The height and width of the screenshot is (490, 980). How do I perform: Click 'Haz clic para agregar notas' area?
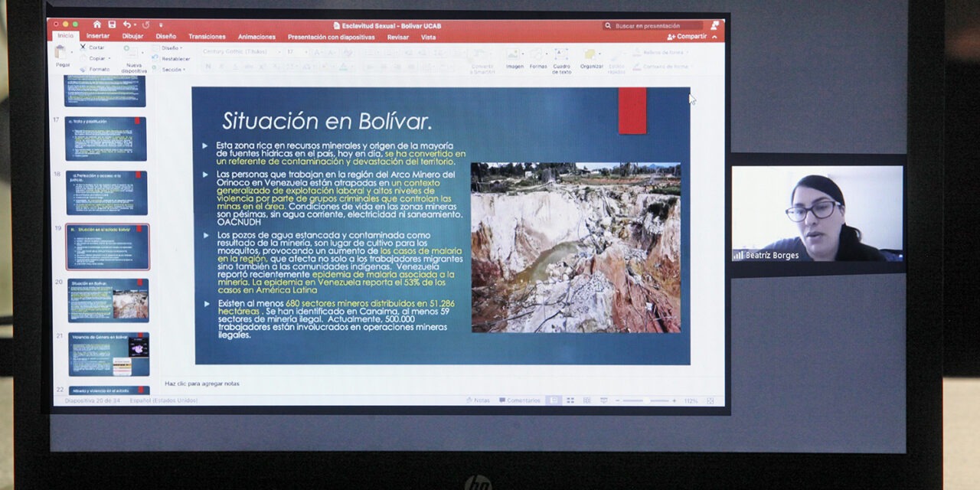click(202, 383)
